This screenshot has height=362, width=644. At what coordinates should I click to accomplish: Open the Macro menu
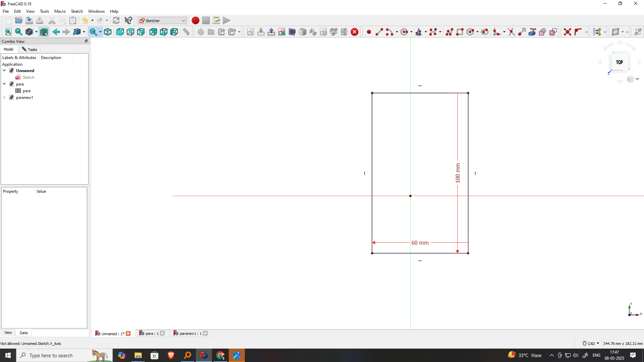[60, 11]
